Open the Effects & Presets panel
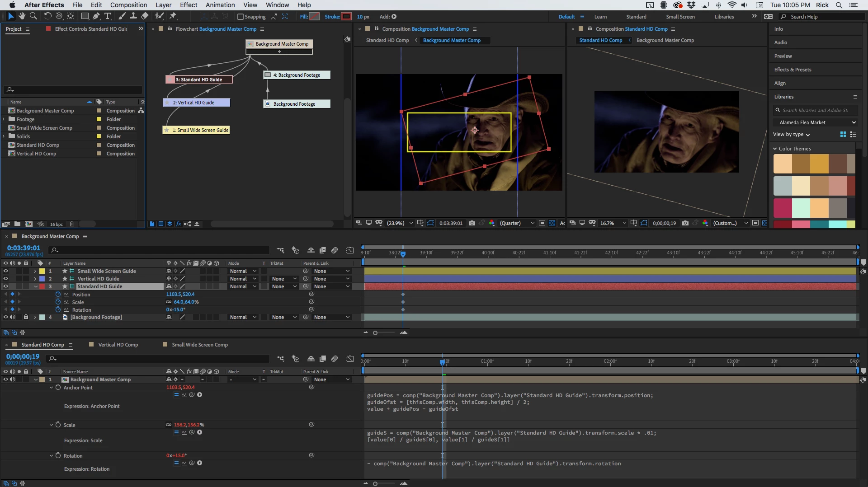Image resolution: width=868 pixels, height=487 pixels. click(793, 70)
